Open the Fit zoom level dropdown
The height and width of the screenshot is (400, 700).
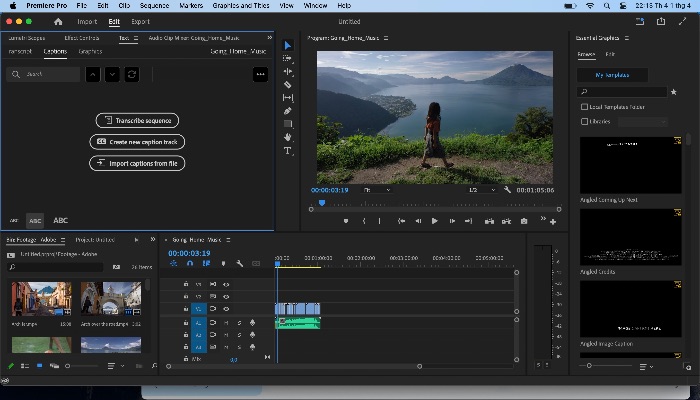click(x=377, y=190)
